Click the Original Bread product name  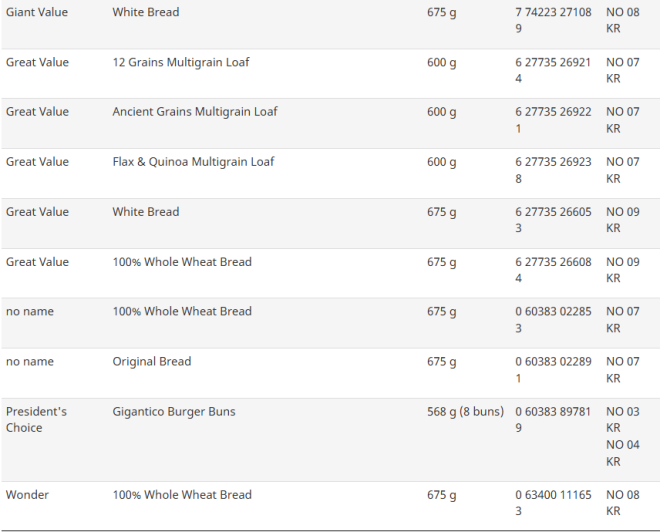click(x=151, y=362)
